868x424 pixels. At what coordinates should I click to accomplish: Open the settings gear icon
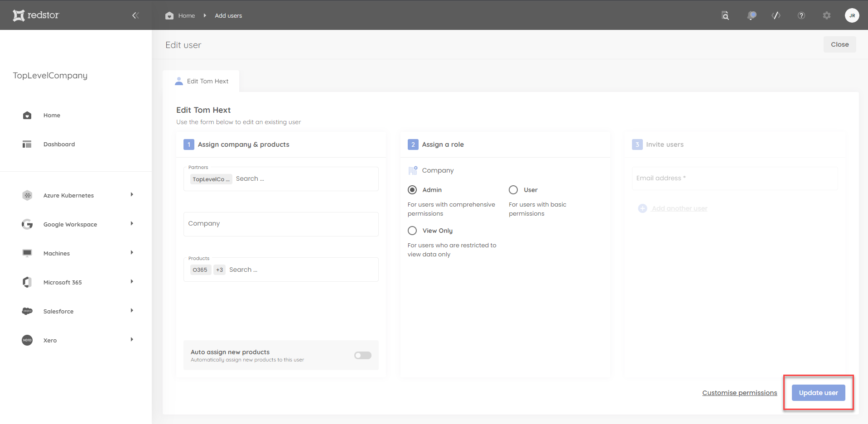[827, 15]
